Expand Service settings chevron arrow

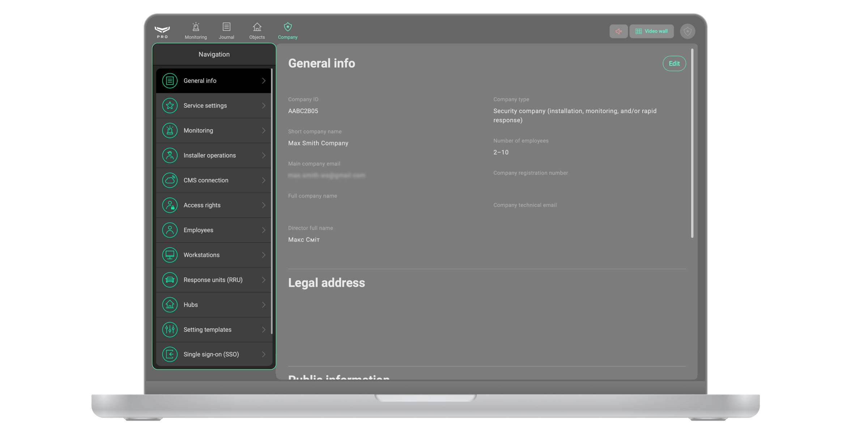264,106
